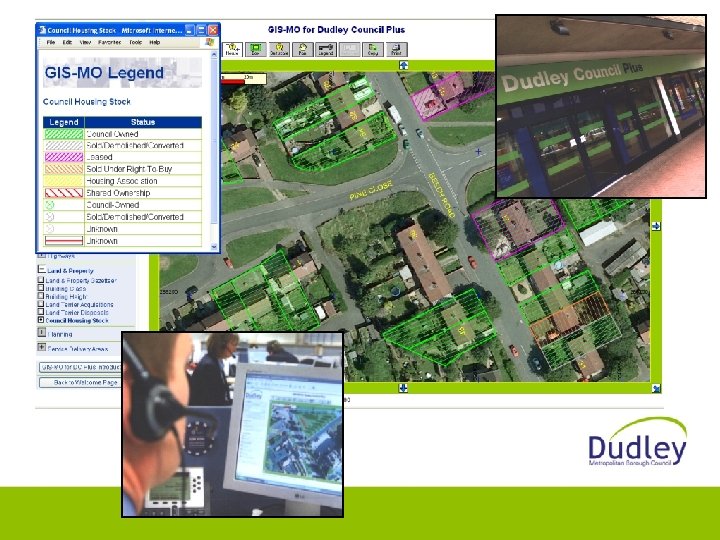Image resolution: width=720 pixels, height=540 pixels.
Task: Open the Favorites menu in Legend window
Action: [x=109, y=42]
